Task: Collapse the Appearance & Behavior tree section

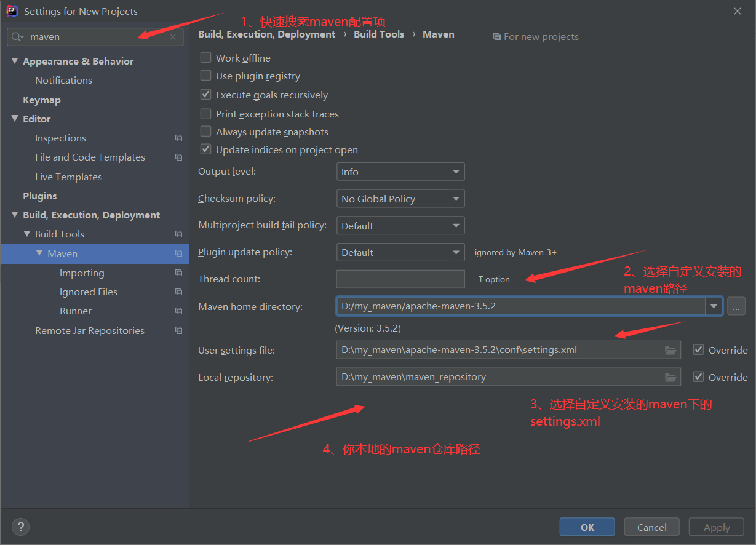Action: click(x=15, y=61)
